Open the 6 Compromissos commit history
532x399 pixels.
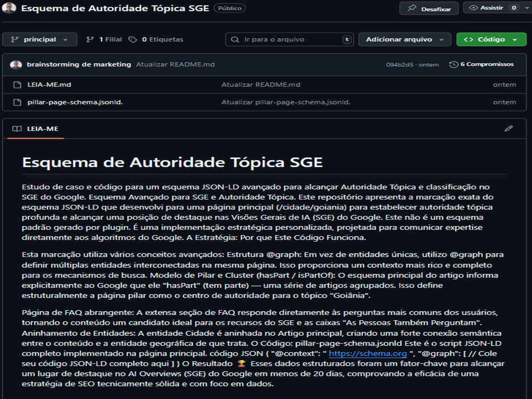tap(481, 64)
